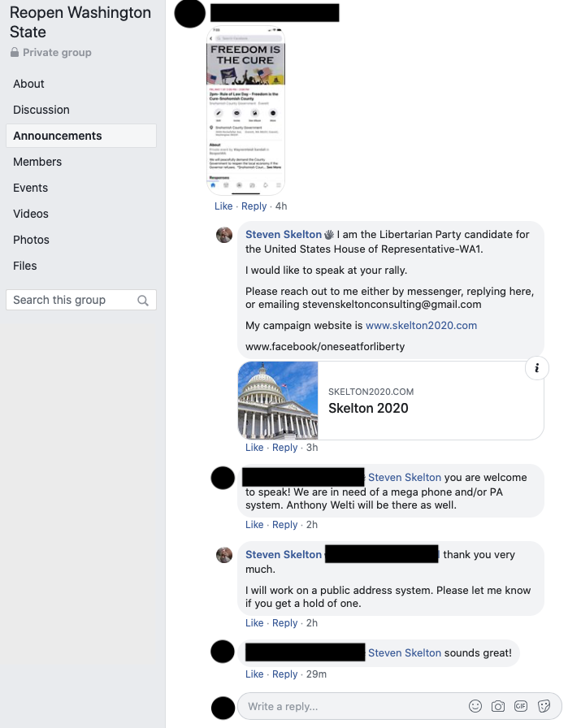Open the sticker picker in the reply box
Image resolution: width=568 pixels, height=728 pixels.
pyautogui.click(x=543, y=707)
